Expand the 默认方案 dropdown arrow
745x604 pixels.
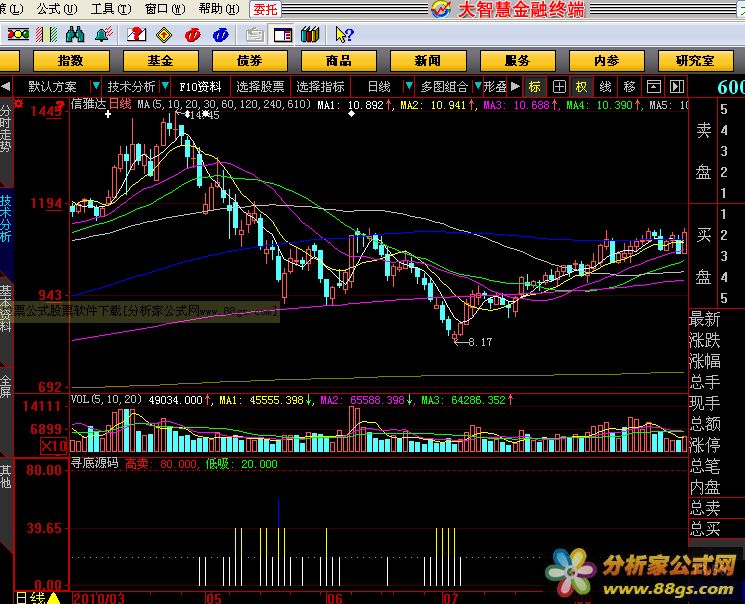point(96,86)
